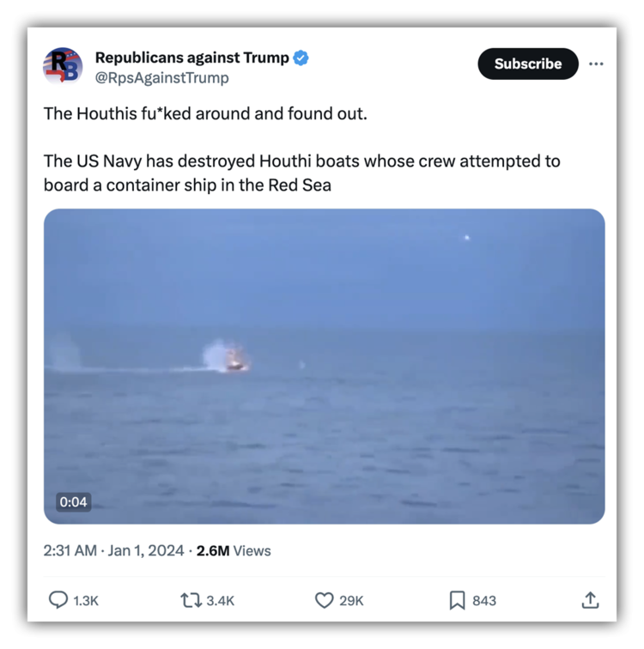The width and height of the screenshot is (644, 649).
Task: Open the @RpsAgainstTrump handle link
Action: click(x=161, y=78)
